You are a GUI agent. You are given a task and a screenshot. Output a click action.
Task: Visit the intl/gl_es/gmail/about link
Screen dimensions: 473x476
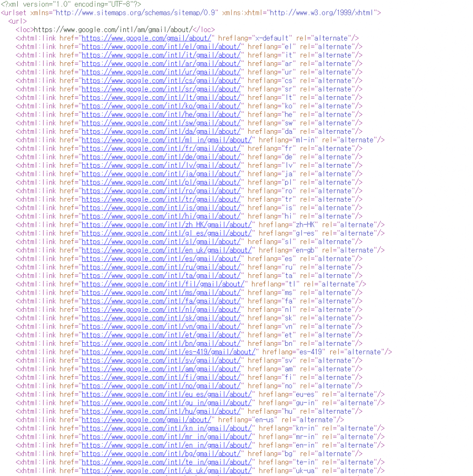click(x=167, y=233)
